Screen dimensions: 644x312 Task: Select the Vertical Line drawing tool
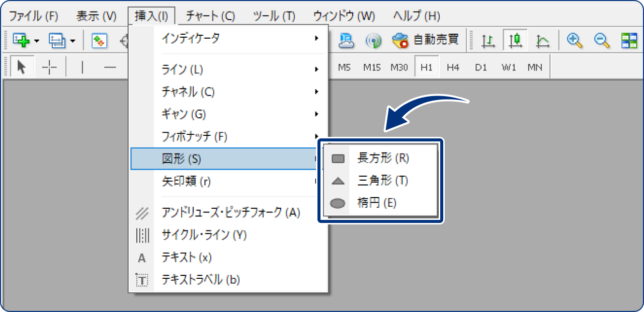[x=82, y=66]
